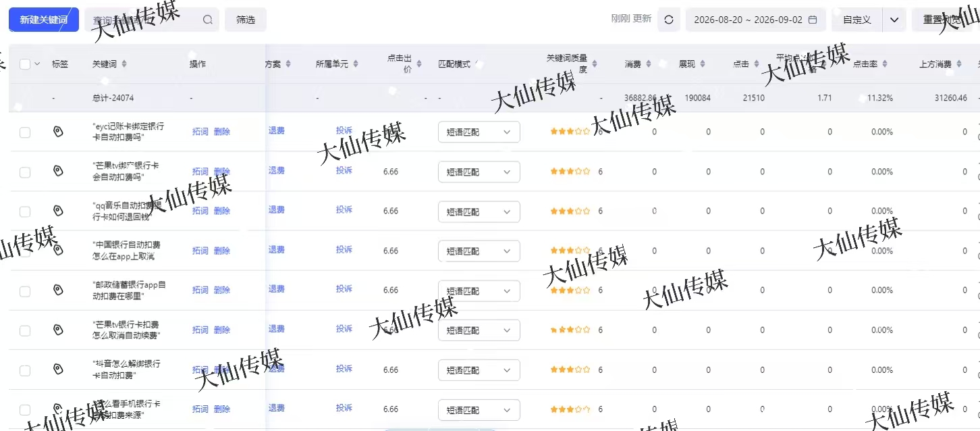Open 短语匹配 dropdown in 抖音怎么解绑银行卡 row
980x431 pixels.
(x=479, y=370)
